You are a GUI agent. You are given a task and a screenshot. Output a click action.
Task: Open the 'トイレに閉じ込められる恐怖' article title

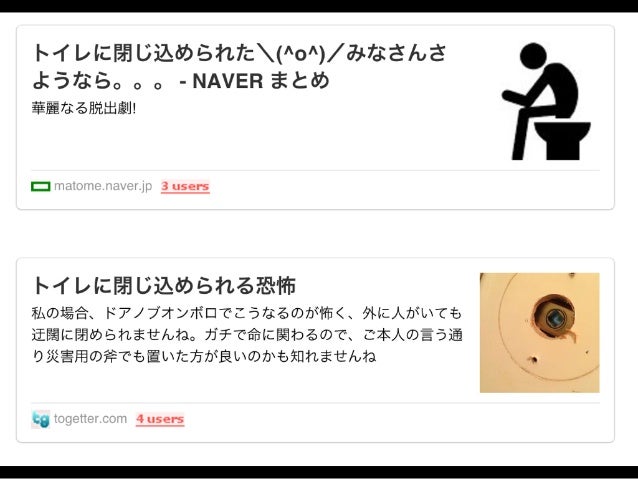pos(164,285)
